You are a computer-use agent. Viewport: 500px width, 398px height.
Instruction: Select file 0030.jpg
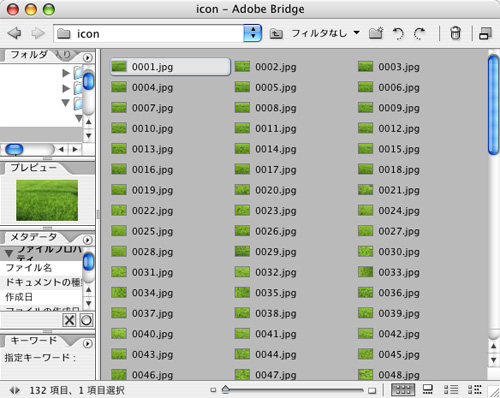(x=389, y=252)
